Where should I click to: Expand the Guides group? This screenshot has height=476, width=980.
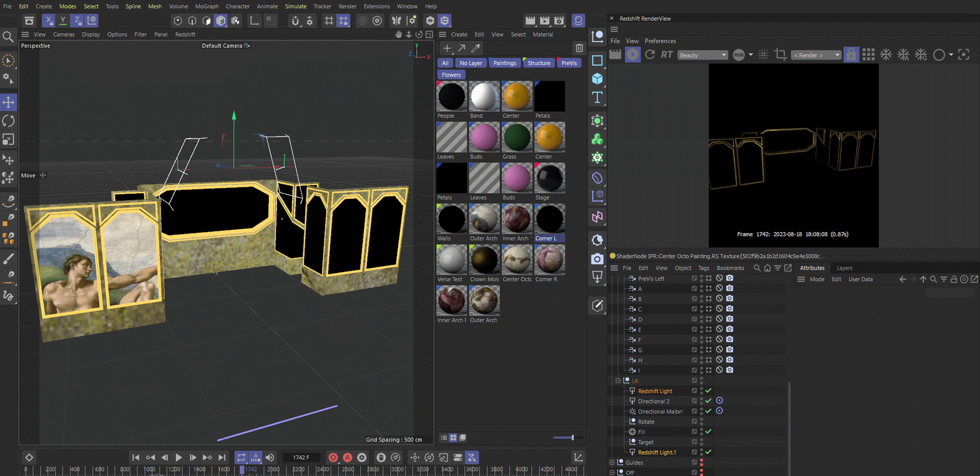point(612,462)
